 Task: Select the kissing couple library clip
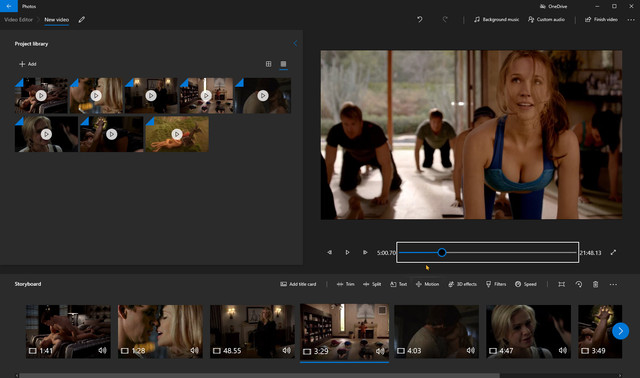tap(96, 96)
